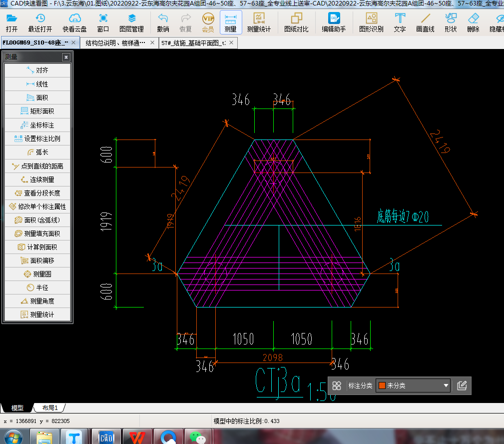Choose 矩形面积 rectangle area tool
Image resolution: width=504 pixels, height=444 pixels.
click(x=37, y=111)
